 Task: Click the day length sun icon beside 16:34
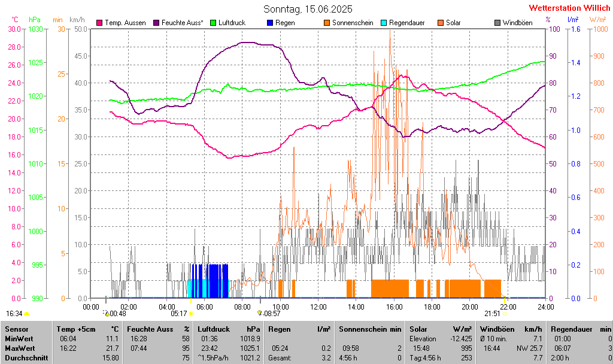click(x=26, y=314)
